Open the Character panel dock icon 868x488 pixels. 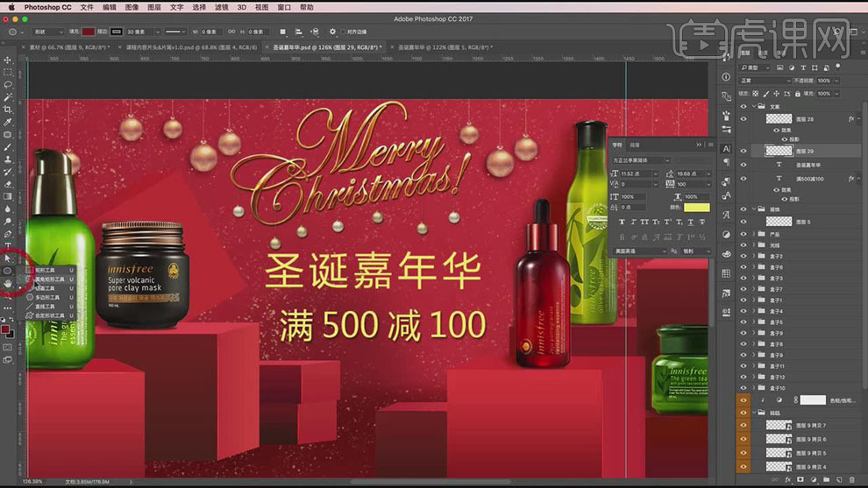(726, 149)
